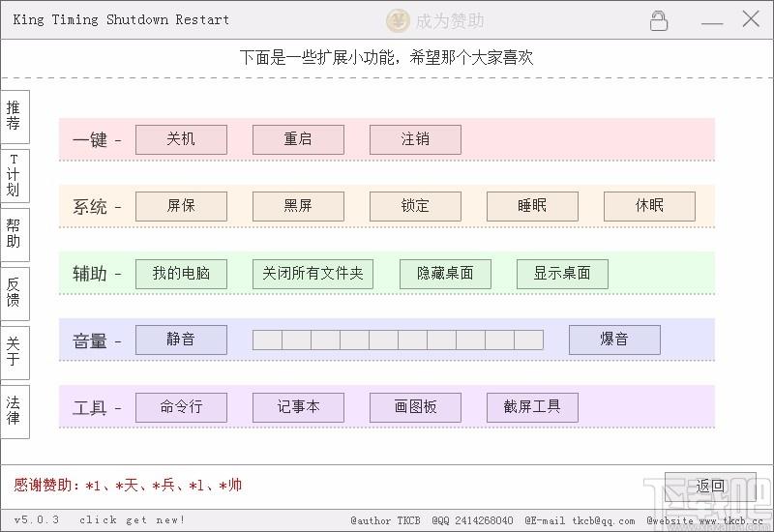Click the 睡眠 sleep button
774x532 pixels.
pyautogui.click(x=532, y=206)
